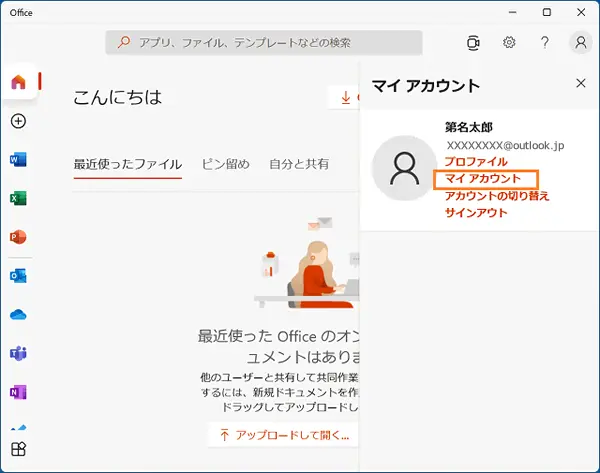
Task: Close the マイ アカウント panel
Action: pos(580,83)
